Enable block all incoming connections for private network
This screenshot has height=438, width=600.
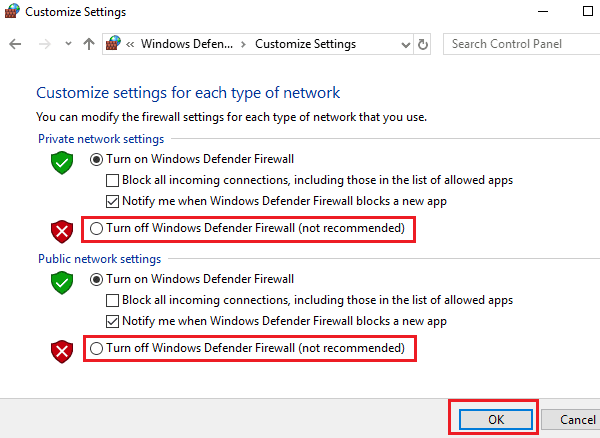click(113, 180)
